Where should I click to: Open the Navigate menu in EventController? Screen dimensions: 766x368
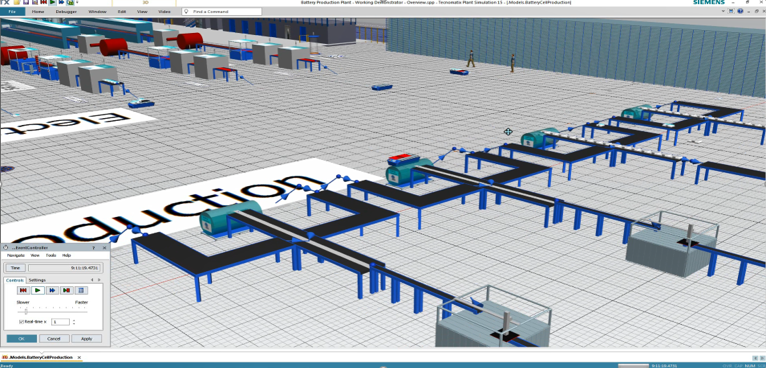pos(16,255)
